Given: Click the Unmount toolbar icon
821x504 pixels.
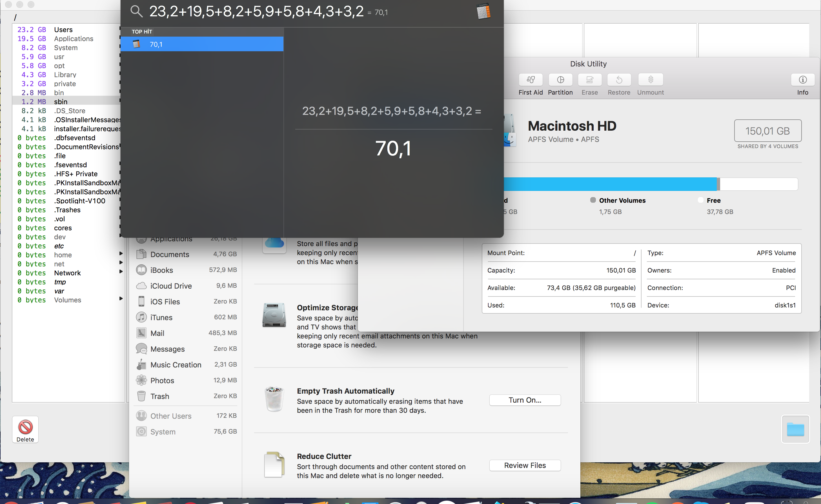Looking at the screenshot, I should point(650,80).
